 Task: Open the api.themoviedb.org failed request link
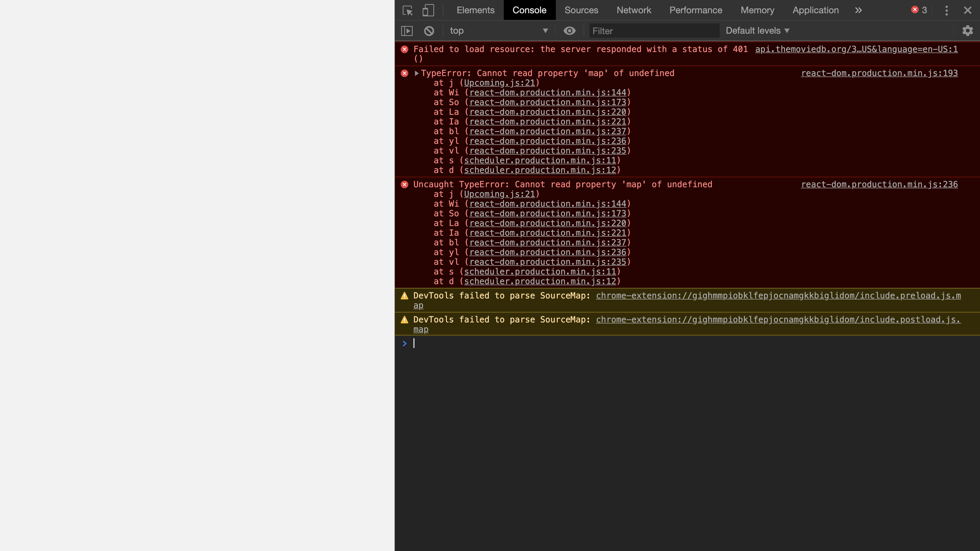856,49
